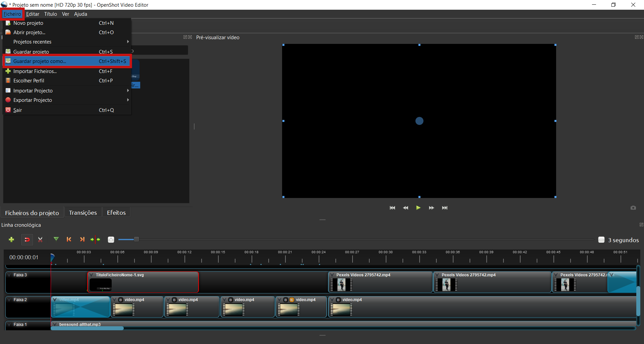Open the bensound-allthat.mp3 clip menu arrow
This screenshot has width=644, height=344.
pyautogui.click(x=55, y=325)
